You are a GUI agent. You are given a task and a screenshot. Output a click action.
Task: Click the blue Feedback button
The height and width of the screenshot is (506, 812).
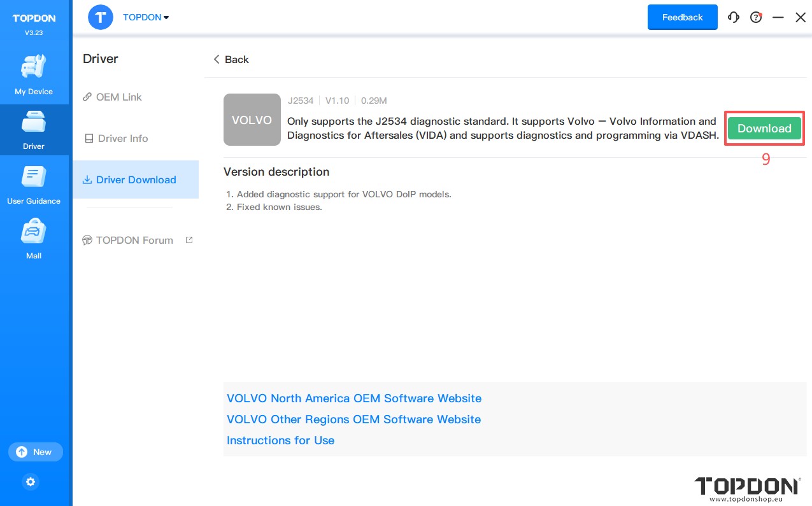[x=683, y=17]
